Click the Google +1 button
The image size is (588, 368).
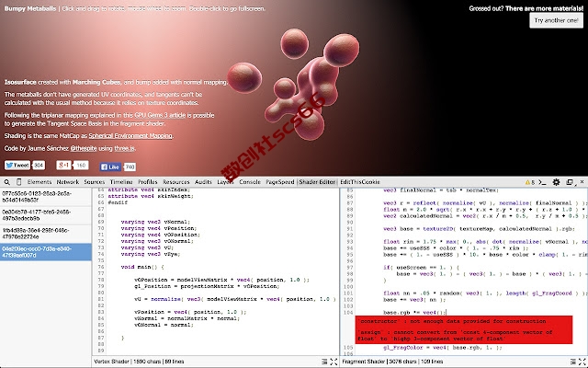(63, 166)
